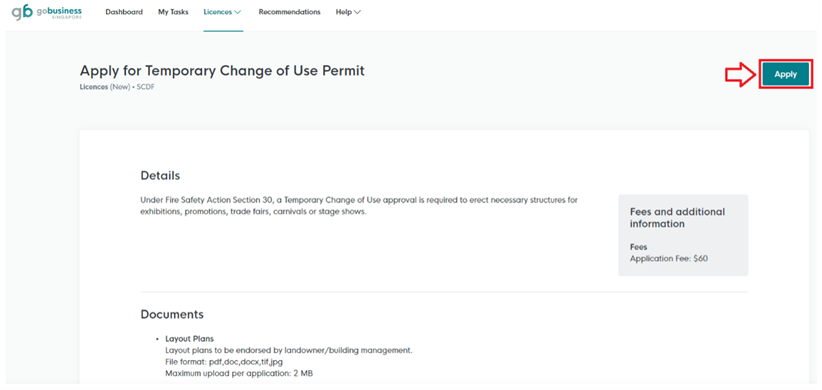
Task: Click the Licences breadcrumb link
Action: click(93, 88)
